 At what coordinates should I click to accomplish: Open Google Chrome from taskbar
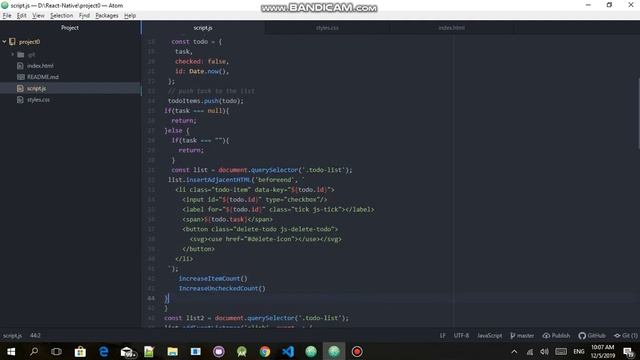pyautogui.click(x=265, y=351)
